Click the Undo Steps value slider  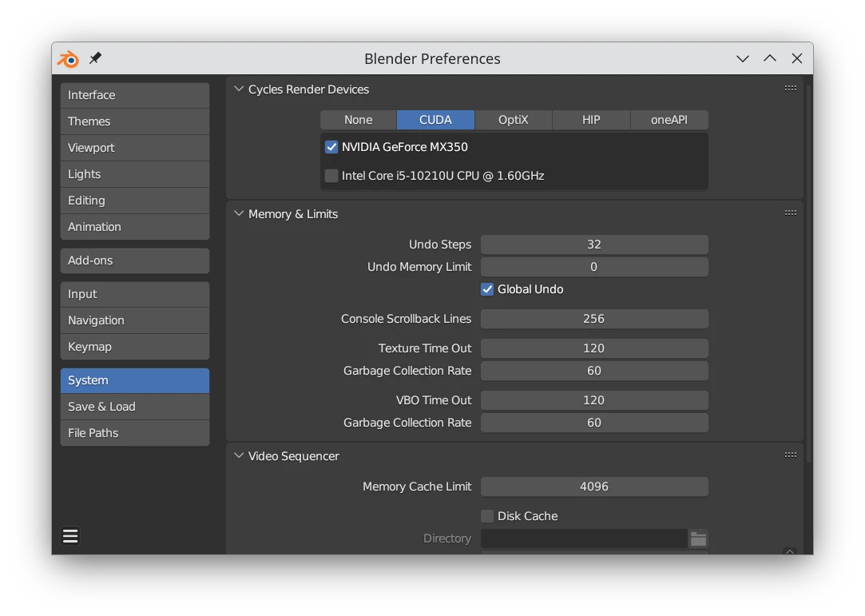coord(593,244)
